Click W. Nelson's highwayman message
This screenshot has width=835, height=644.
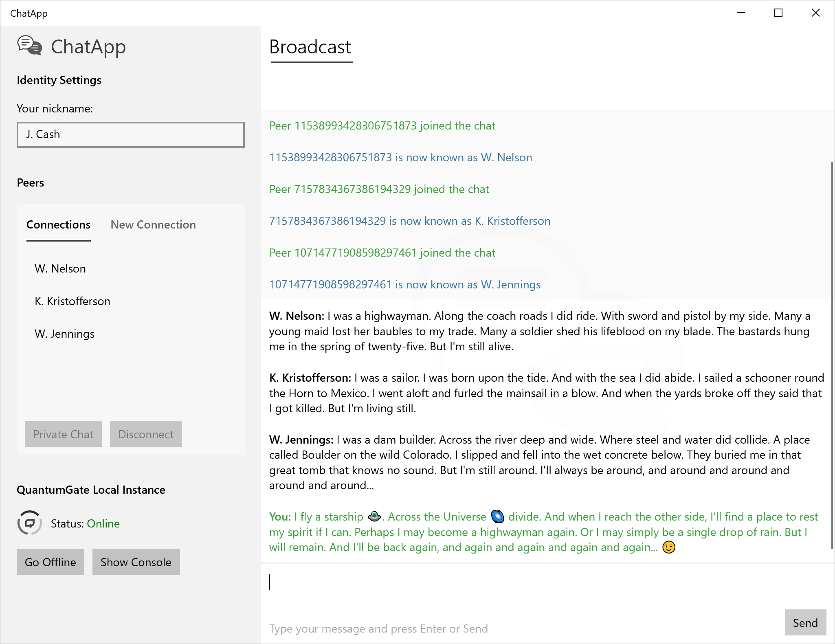[542, 331]
